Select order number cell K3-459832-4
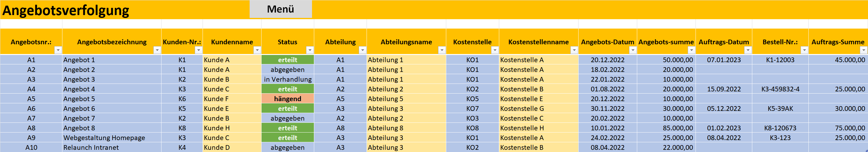 (780, 89)
